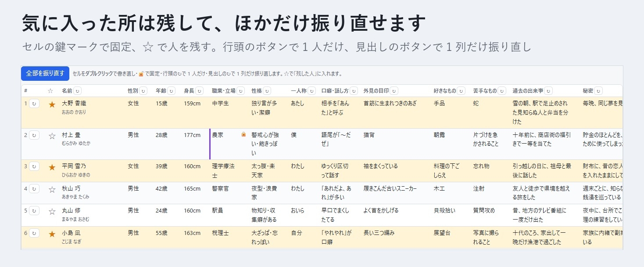
Task: Reroll the 身長 column
Action: [200, 91]
